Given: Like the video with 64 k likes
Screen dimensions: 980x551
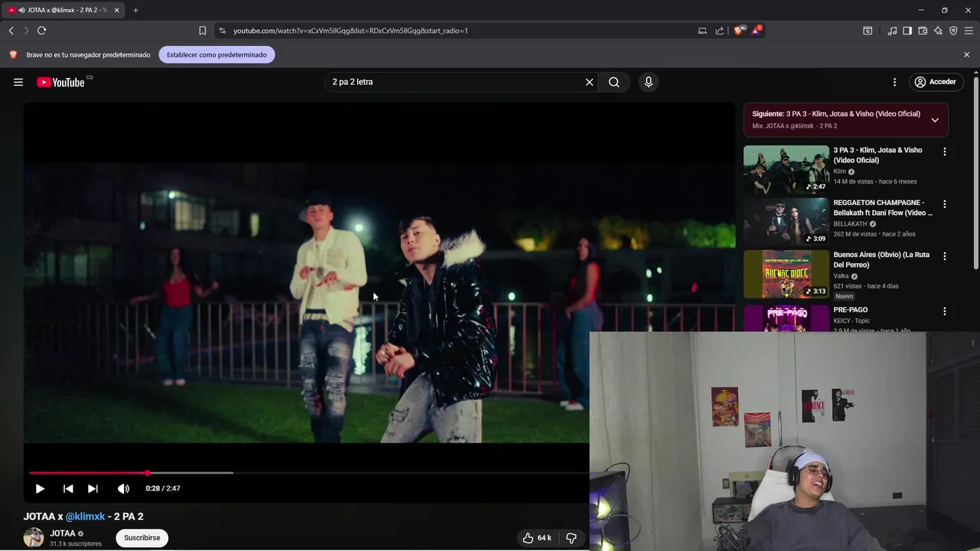Looking at the screenshot, I should click(x=537, y=538).
